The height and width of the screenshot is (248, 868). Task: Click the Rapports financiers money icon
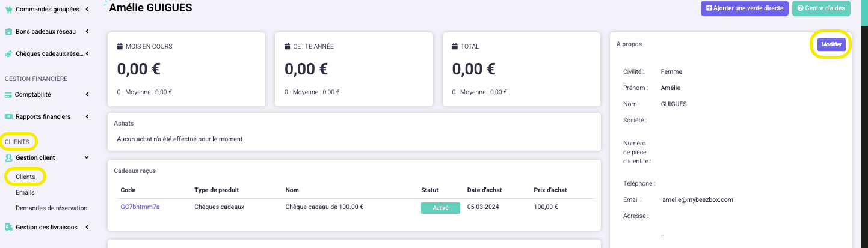[9, 116]
